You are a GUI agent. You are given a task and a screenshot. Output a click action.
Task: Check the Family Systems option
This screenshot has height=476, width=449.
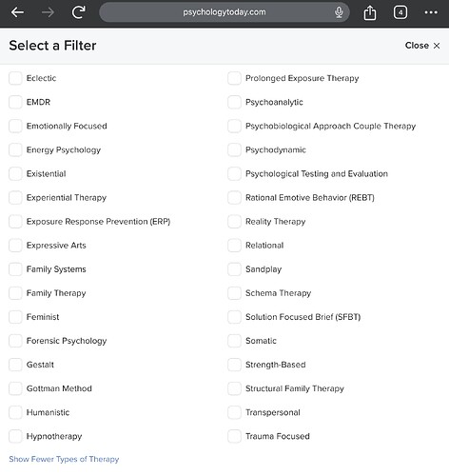[15, 269]
